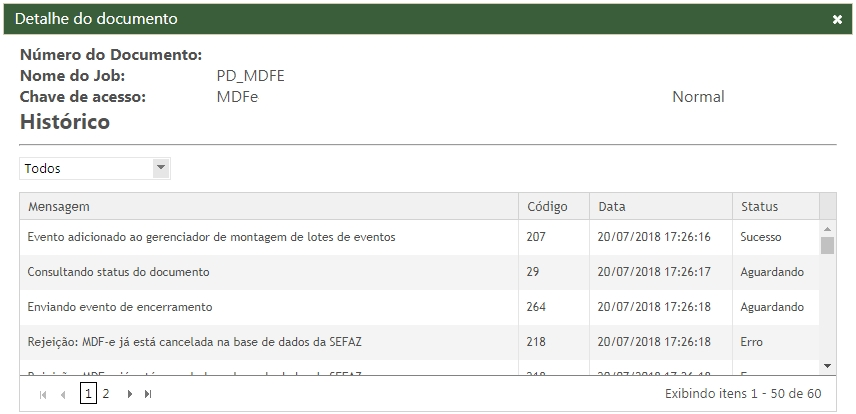Screen dimensions: 856x414
Task: Go to the first page of results
Action: click(x=43, y=395)
